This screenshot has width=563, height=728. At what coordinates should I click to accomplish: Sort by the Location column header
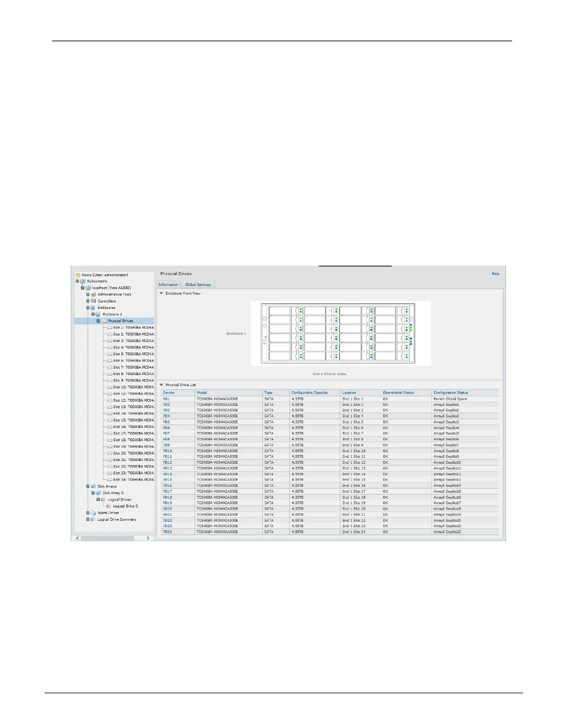[361, 392]
